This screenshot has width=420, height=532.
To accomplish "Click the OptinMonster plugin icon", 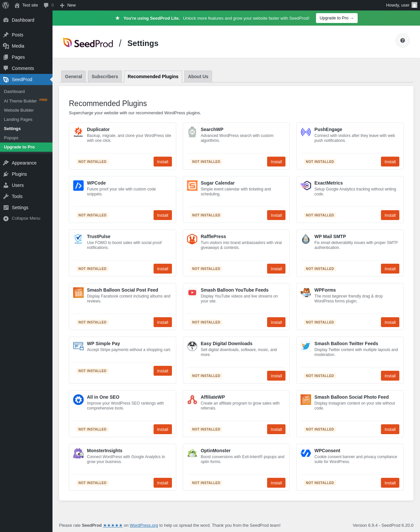I will [x=192, y=453].
